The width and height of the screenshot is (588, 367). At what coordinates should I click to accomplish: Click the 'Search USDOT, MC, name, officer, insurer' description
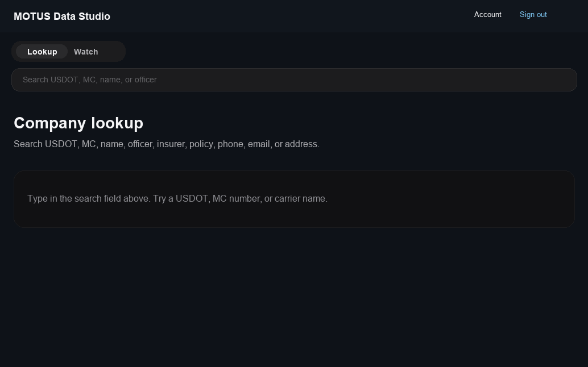(x=167, y=144)
